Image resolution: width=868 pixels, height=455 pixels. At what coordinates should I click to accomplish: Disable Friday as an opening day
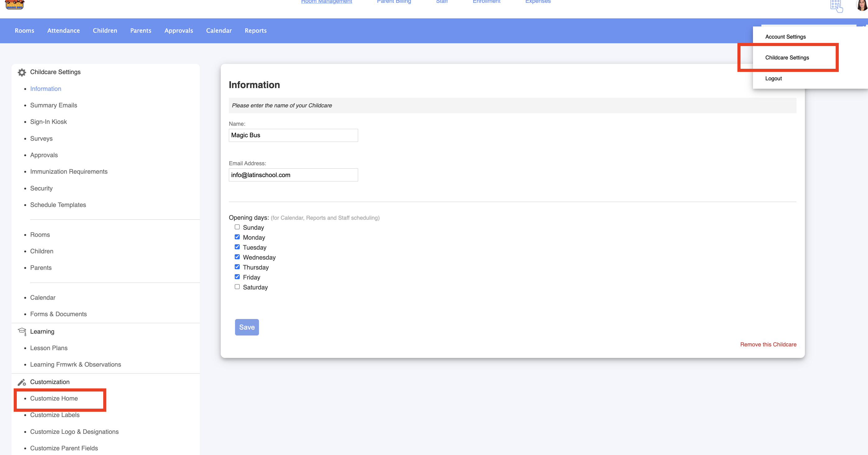237,277
